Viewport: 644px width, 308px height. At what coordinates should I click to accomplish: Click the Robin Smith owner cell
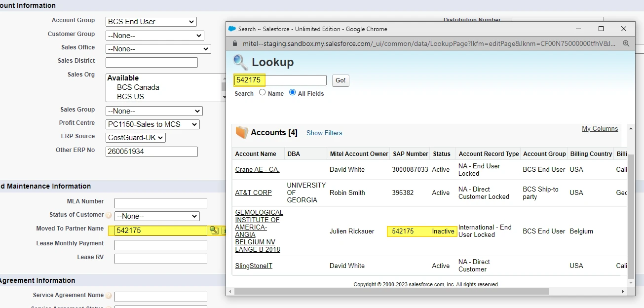[347, 192]
